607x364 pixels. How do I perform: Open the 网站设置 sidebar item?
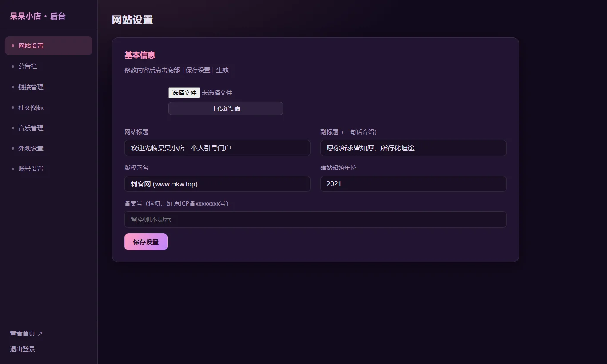[48, 46]
